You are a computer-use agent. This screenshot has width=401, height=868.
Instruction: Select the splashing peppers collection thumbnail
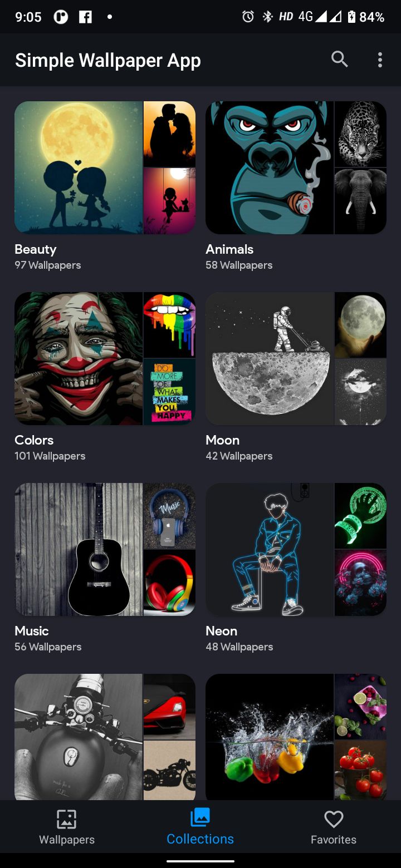pyautogui.click(x=270, y=737)
